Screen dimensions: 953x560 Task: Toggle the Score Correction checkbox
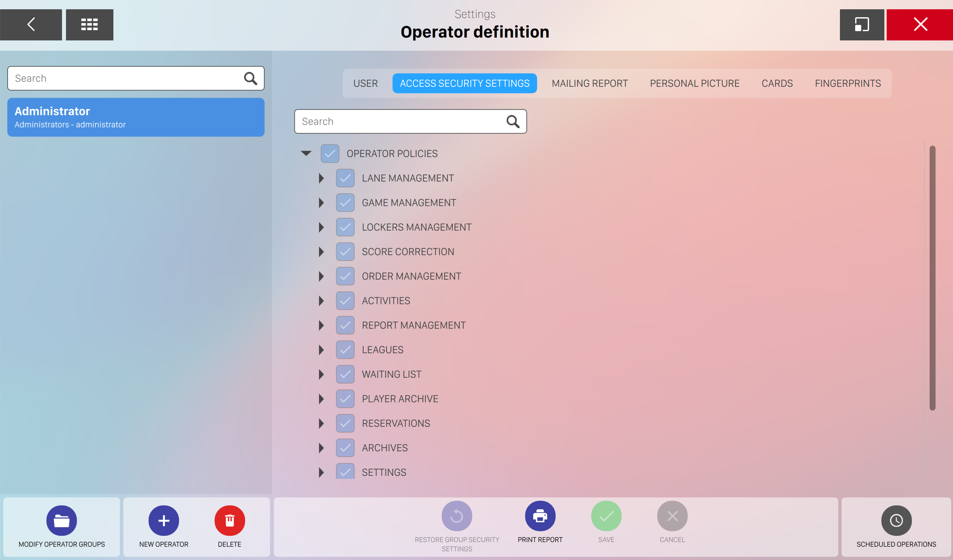click(x=345, y=252)
